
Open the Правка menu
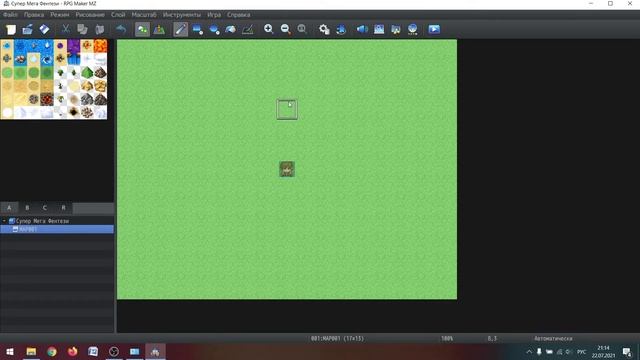click(x=34, y=15)
